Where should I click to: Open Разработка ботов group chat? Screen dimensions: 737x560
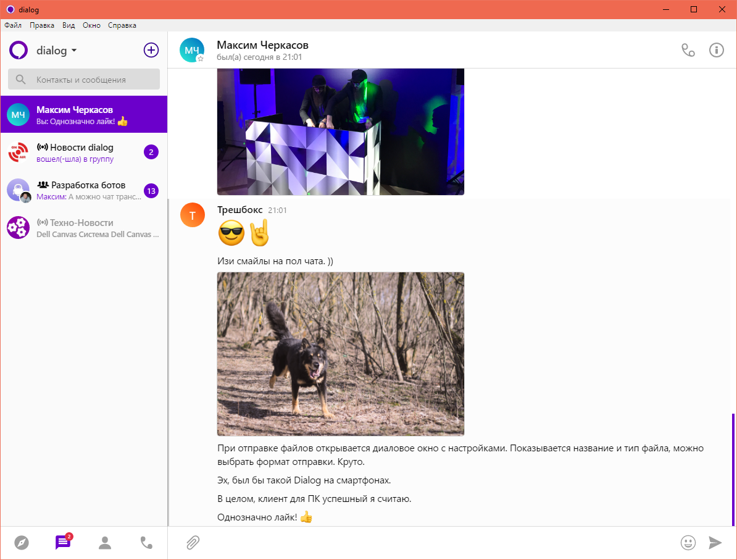tap(84, 190)
